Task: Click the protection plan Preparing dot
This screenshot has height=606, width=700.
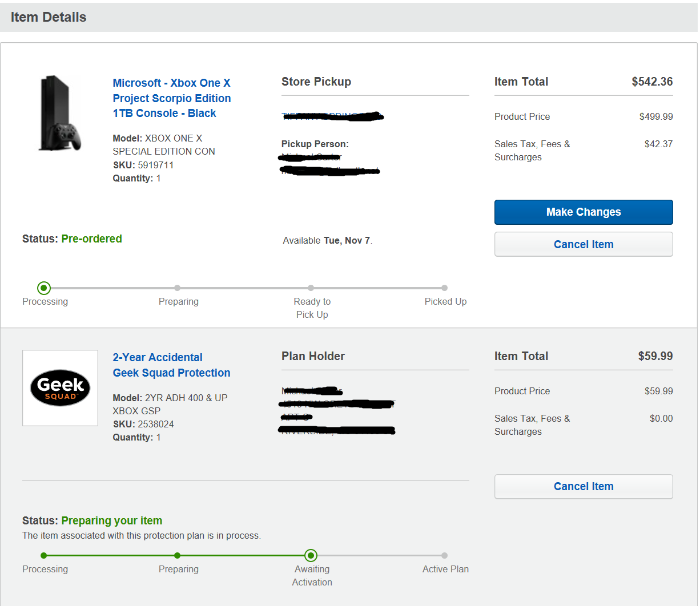Action: tap(178, 555)
